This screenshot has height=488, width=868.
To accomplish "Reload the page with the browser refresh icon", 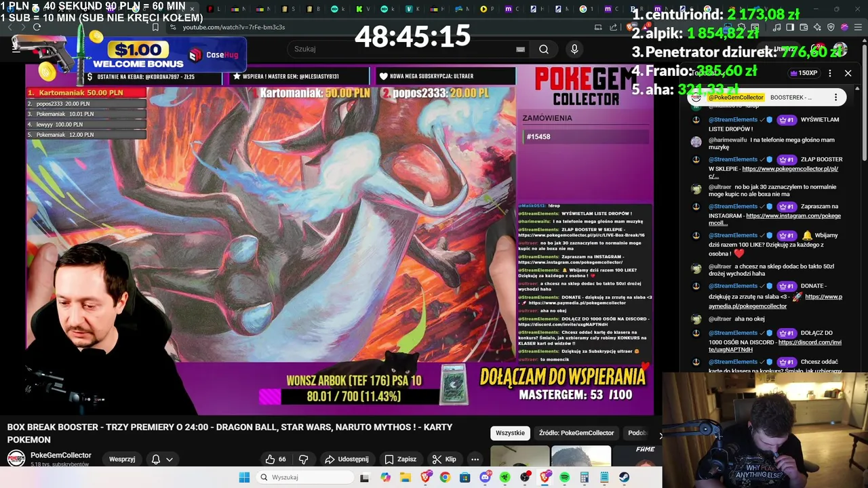I will [x=37, y=27].
